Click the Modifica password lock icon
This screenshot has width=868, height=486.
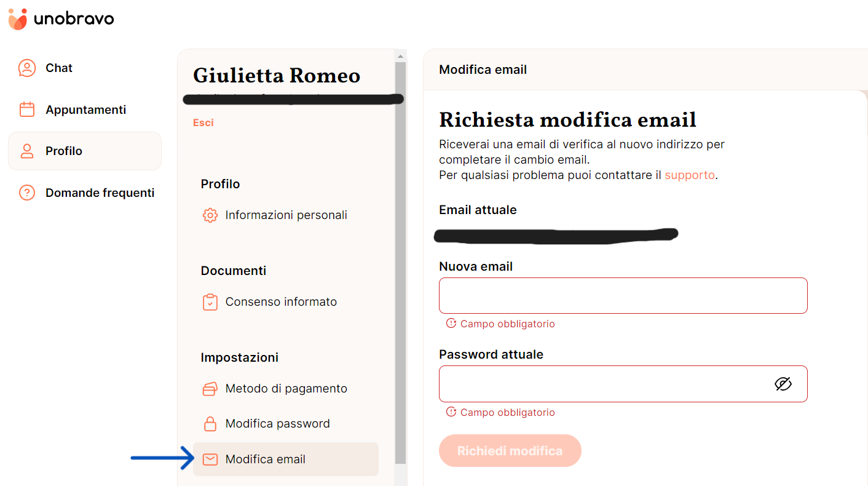pos(210,424)
